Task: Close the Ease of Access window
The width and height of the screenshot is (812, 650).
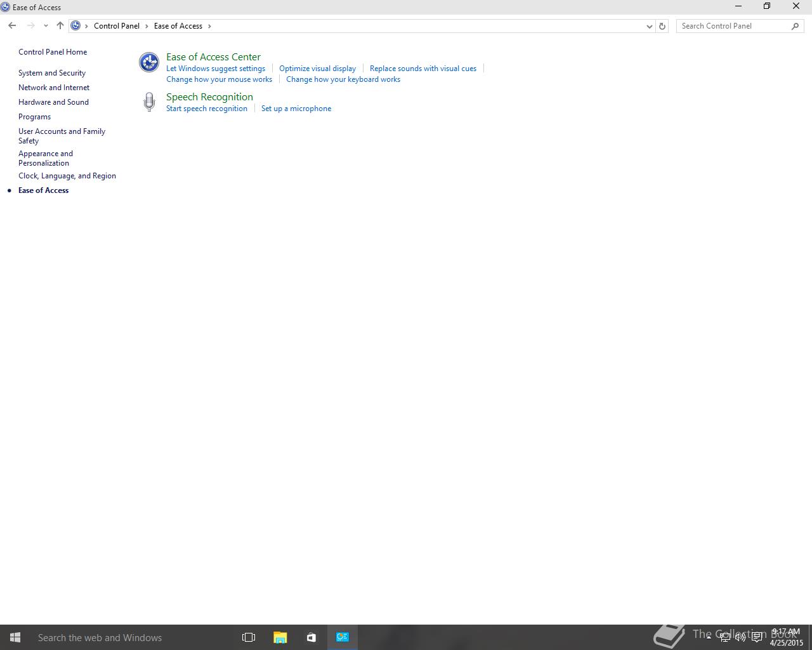Action: pos(796,6)
